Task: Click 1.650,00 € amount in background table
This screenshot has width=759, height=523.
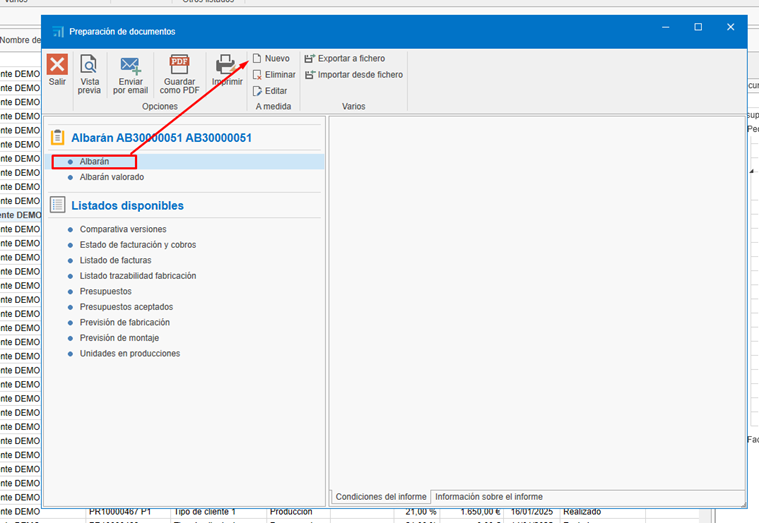Action: tap(480, 511)
